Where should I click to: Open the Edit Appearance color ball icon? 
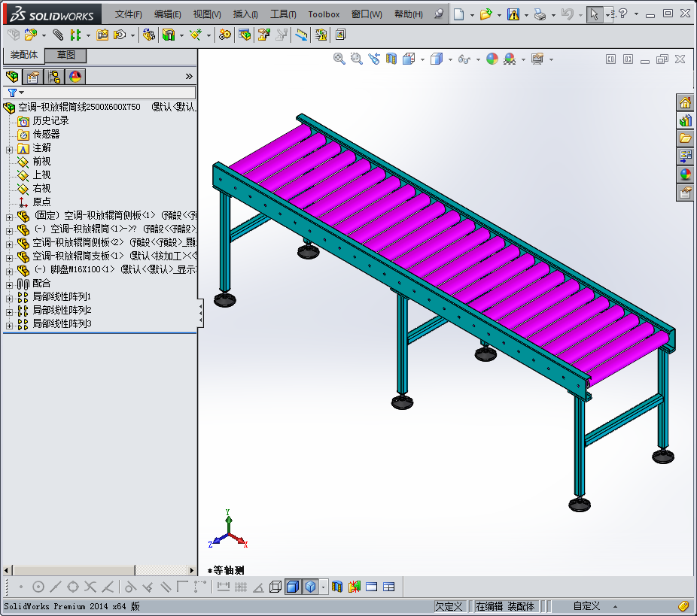[492, 59]
